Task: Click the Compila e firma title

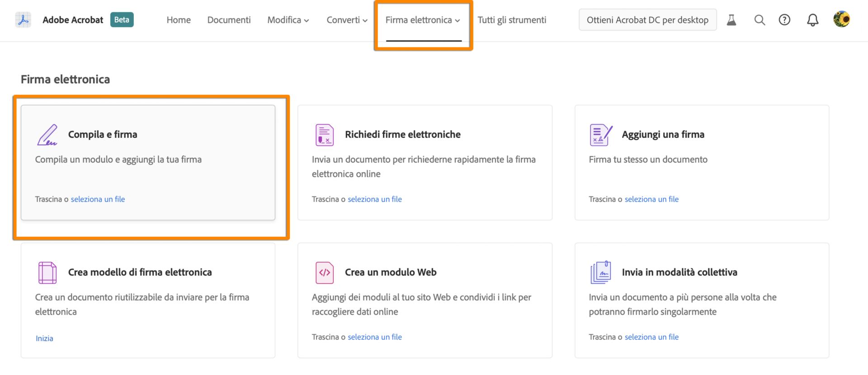Action: 103,134
